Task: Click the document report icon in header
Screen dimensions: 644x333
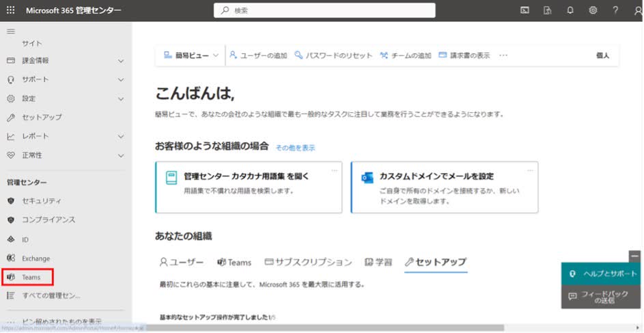Action: click(547, 11)
